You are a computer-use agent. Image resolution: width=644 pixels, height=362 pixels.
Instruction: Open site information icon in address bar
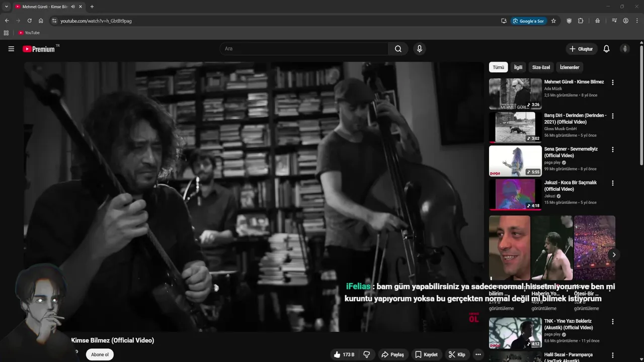(x=54, y=21)
